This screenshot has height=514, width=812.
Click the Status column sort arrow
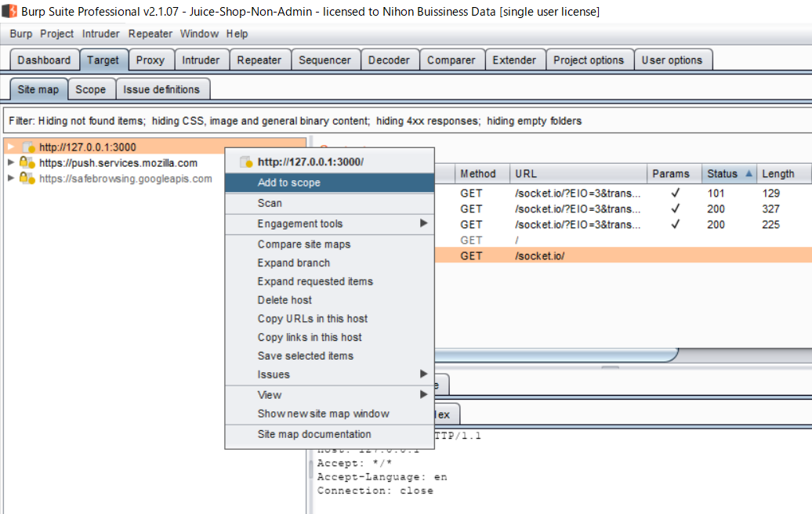coord(749,174)
